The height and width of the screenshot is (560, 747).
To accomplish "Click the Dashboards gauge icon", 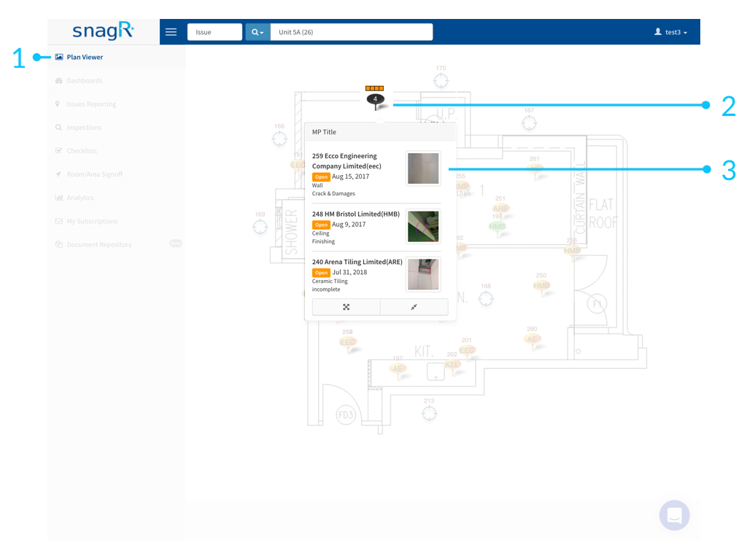I will coord(59,80).
